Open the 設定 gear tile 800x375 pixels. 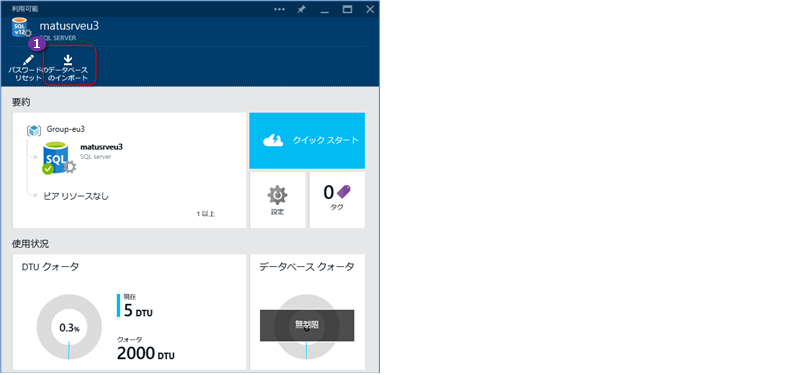point(278,199)
